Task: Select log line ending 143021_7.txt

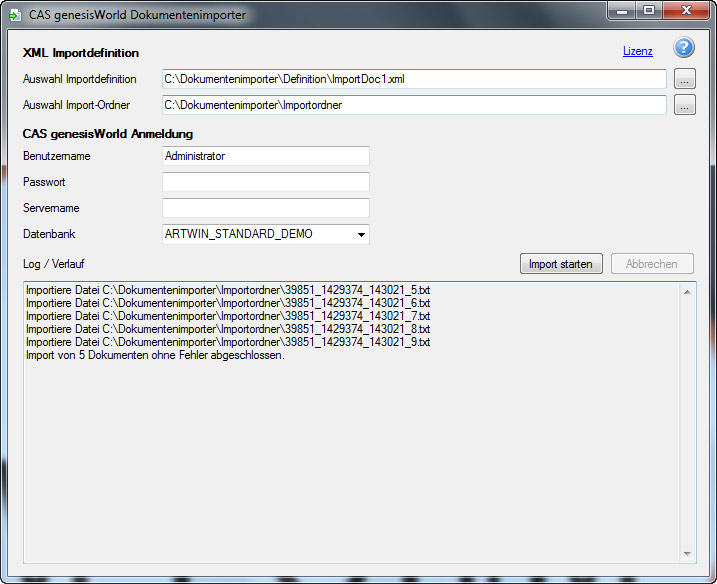Action: coord(228,316)
